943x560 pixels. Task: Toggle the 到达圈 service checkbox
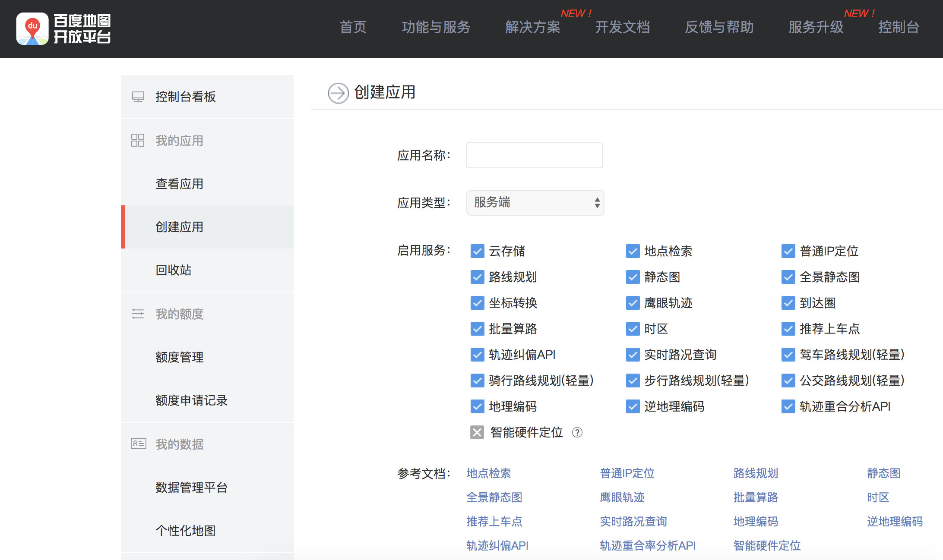788,303
